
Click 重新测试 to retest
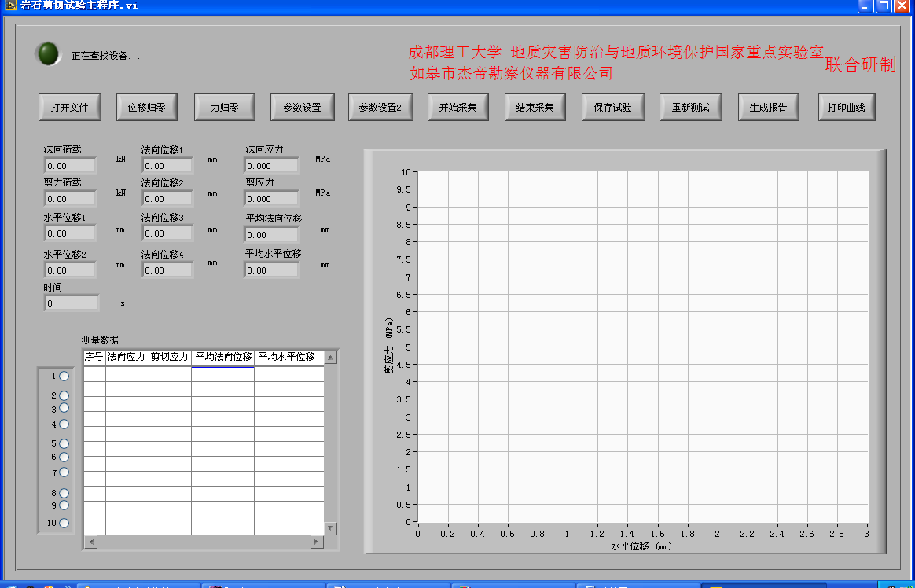coord(690,108)
